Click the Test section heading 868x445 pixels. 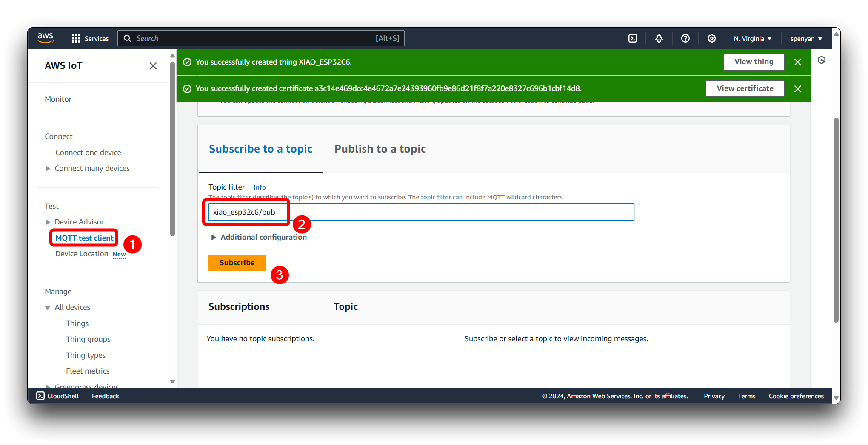pyautogui.click(x=51, y=206)
